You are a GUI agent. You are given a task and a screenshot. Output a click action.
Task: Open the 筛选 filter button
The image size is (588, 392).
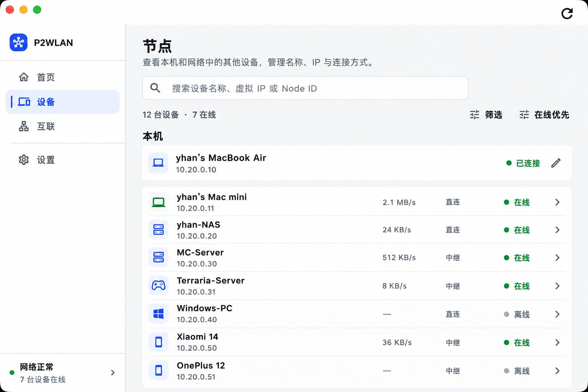tap(486, 115)
